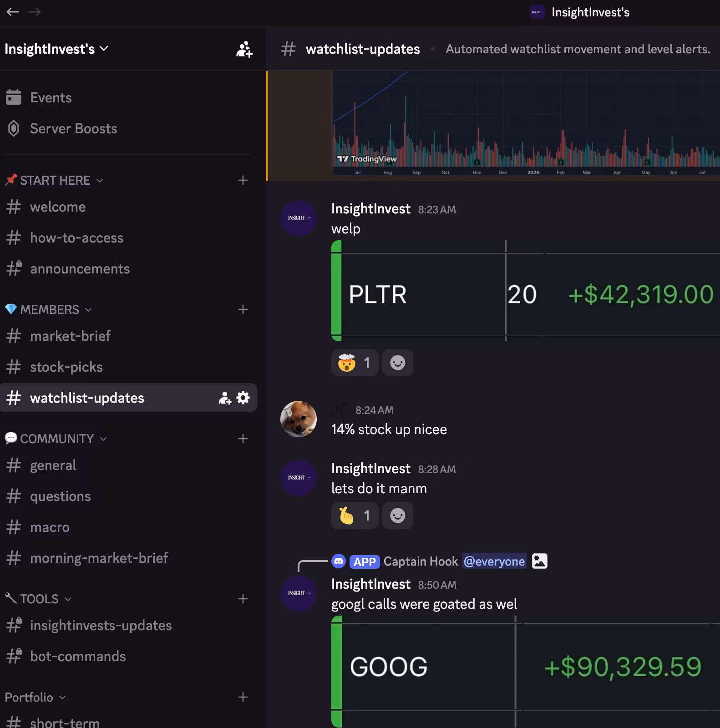Create a channel in START HERE

tap(243, 180)
